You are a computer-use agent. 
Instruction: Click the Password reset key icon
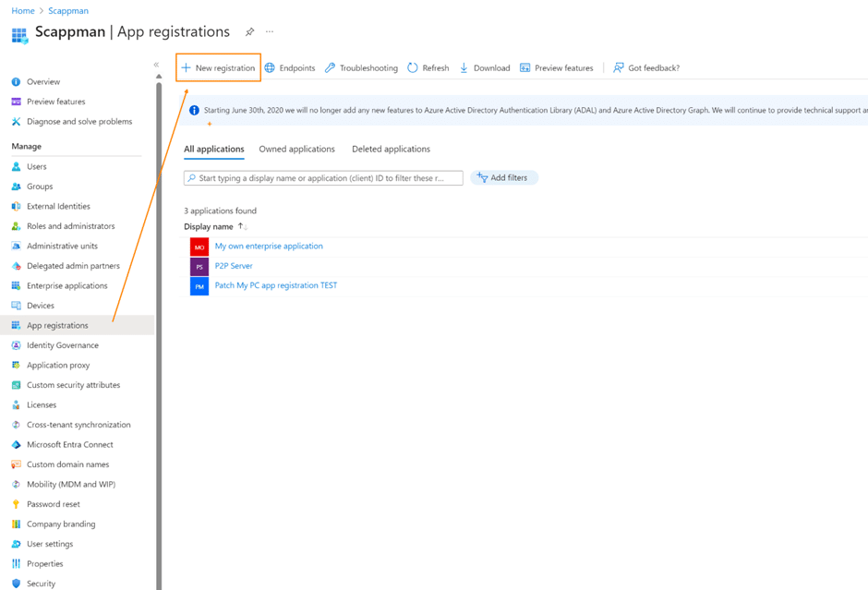pos(16,504)
